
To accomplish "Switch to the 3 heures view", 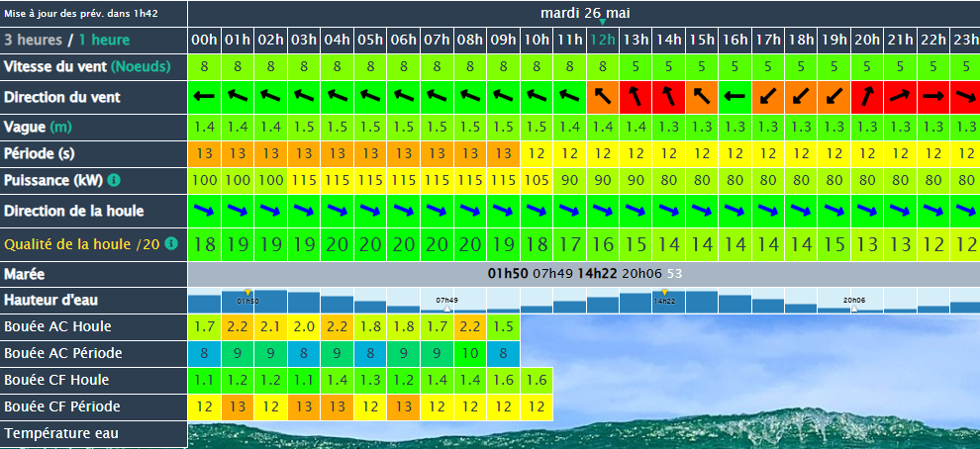I will click(33, 41).
